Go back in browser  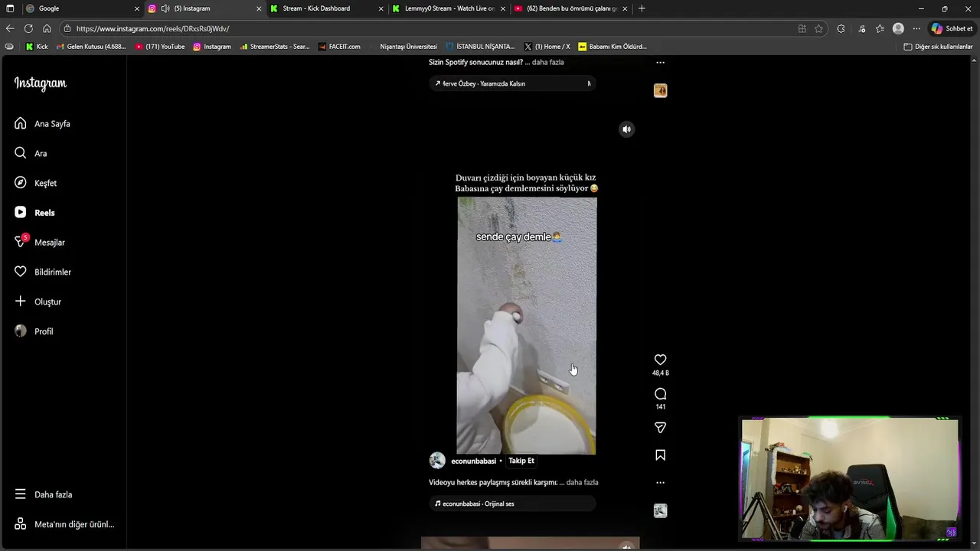[x=10, y=28]
